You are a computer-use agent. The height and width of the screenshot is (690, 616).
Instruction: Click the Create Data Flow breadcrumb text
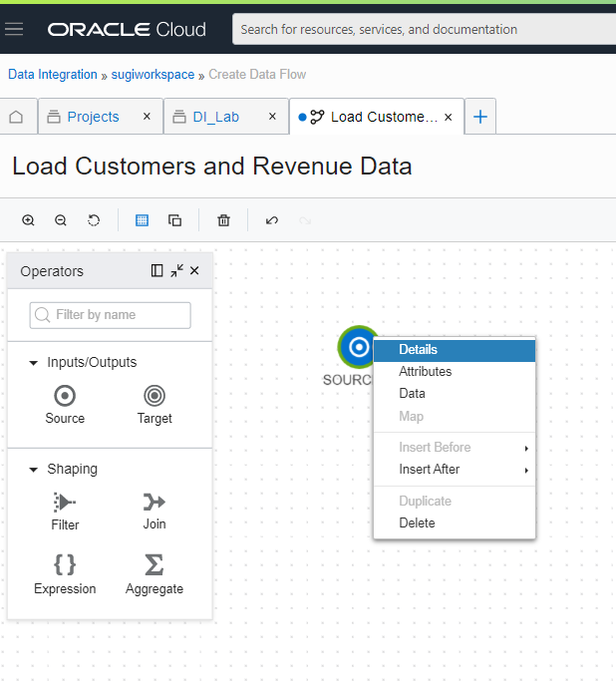click(257, 75)
